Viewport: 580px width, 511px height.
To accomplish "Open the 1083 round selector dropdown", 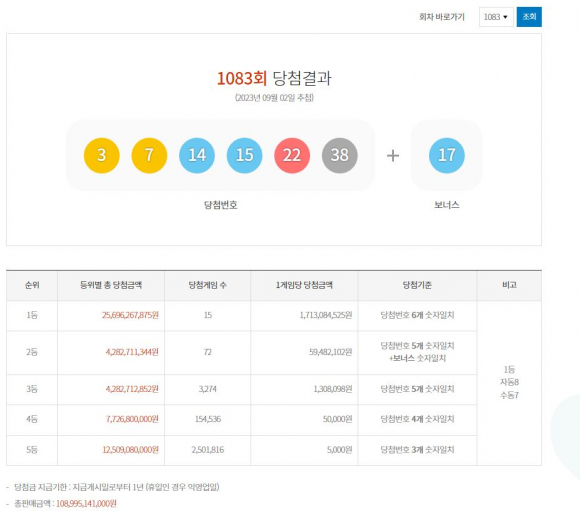I will coord(496,17).
